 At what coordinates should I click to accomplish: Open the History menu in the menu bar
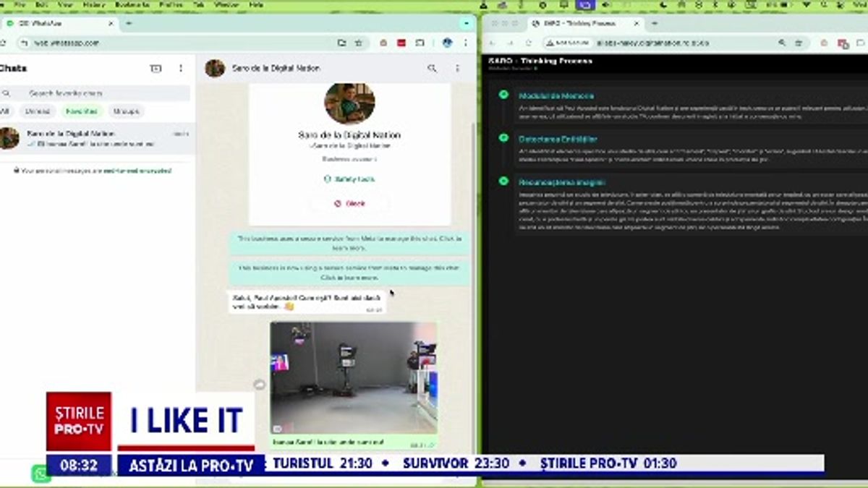click(94, 4)
